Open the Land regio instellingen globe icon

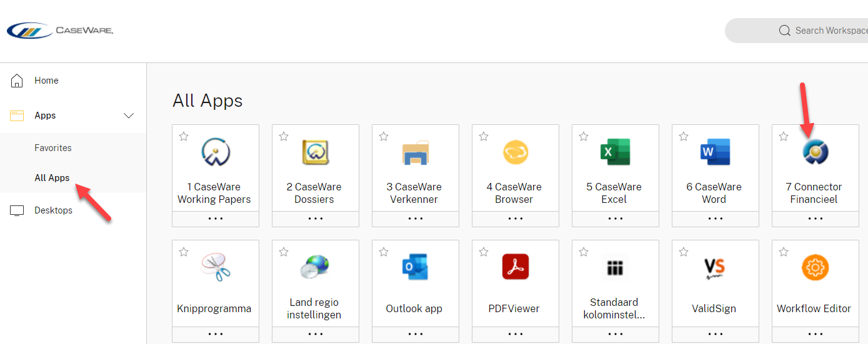point(316,267)
